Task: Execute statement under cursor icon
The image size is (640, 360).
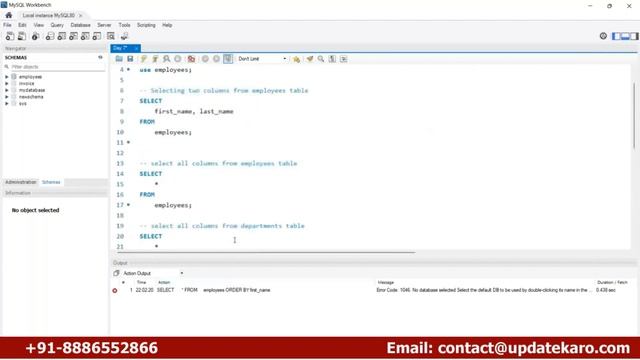Action: (155, 59)
